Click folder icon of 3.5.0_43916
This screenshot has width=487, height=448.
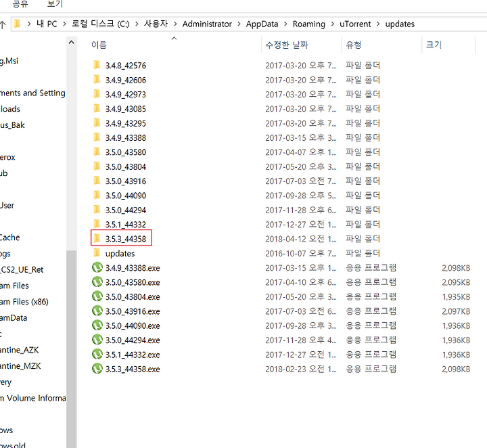point(97,181)
